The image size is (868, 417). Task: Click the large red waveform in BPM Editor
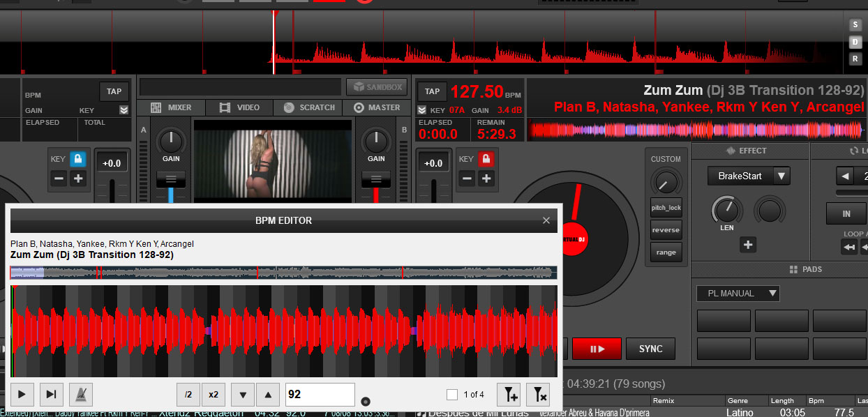[283, 331]
